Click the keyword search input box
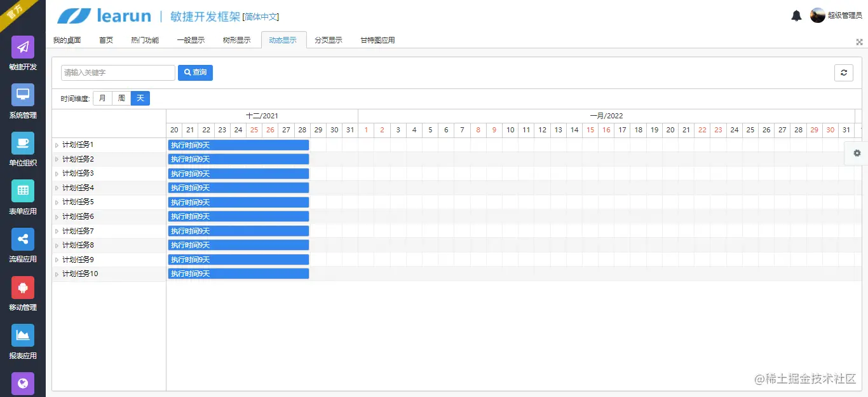Viewport: 868px width, 397px height. [118, 73]
